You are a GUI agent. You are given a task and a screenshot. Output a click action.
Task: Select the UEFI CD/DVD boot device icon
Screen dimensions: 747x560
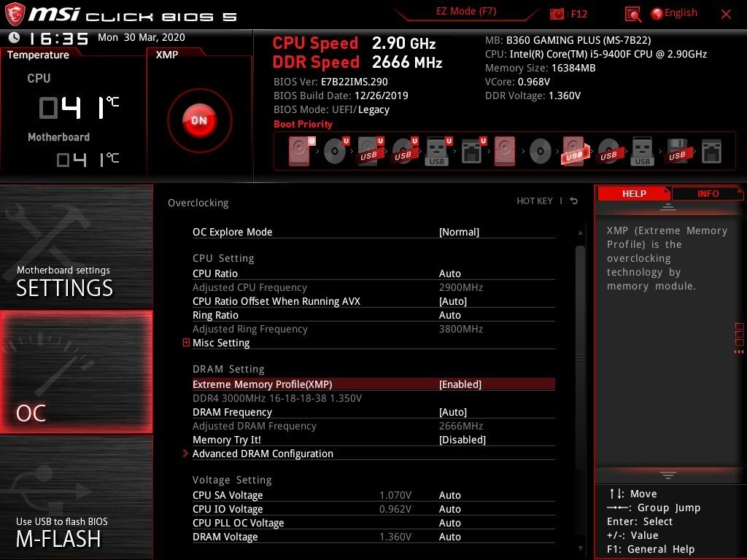pos(336,151)
